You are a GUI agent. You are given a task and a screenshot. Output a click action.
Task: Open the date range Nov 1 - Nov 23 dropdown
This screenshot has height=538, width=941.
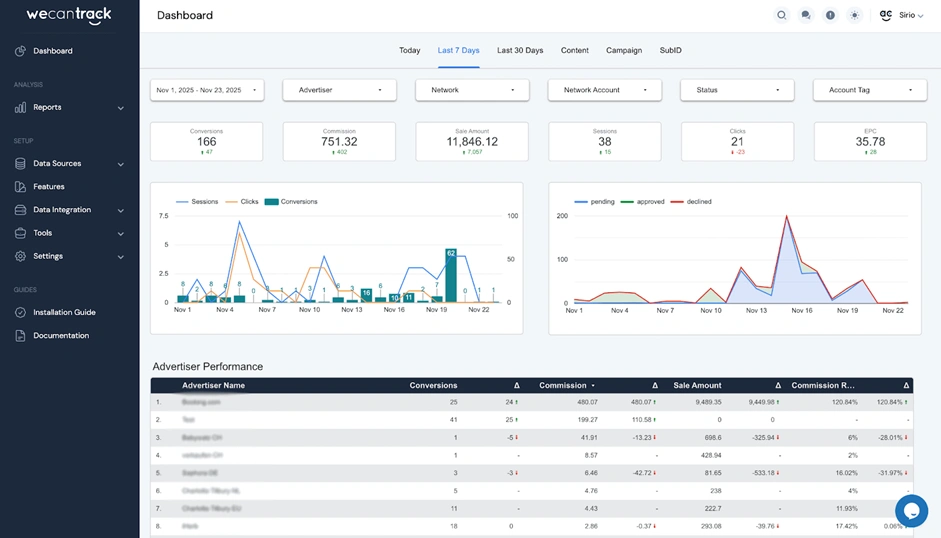point(207,90)
